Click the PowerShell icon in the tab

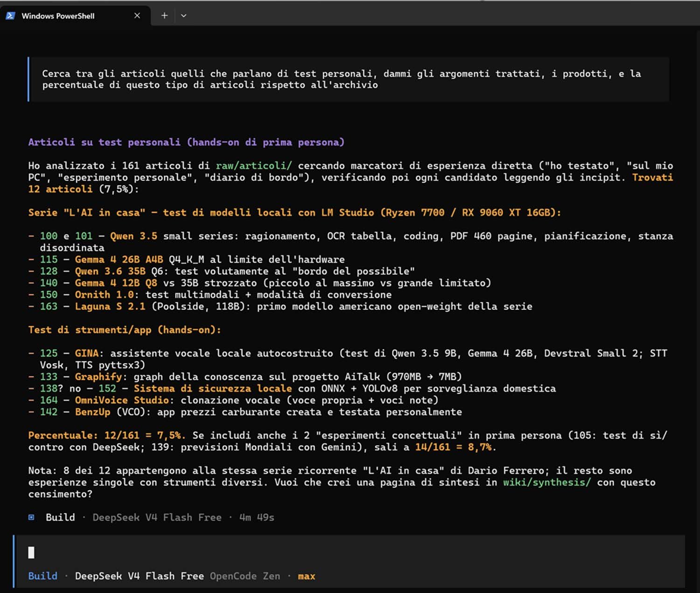10,16
